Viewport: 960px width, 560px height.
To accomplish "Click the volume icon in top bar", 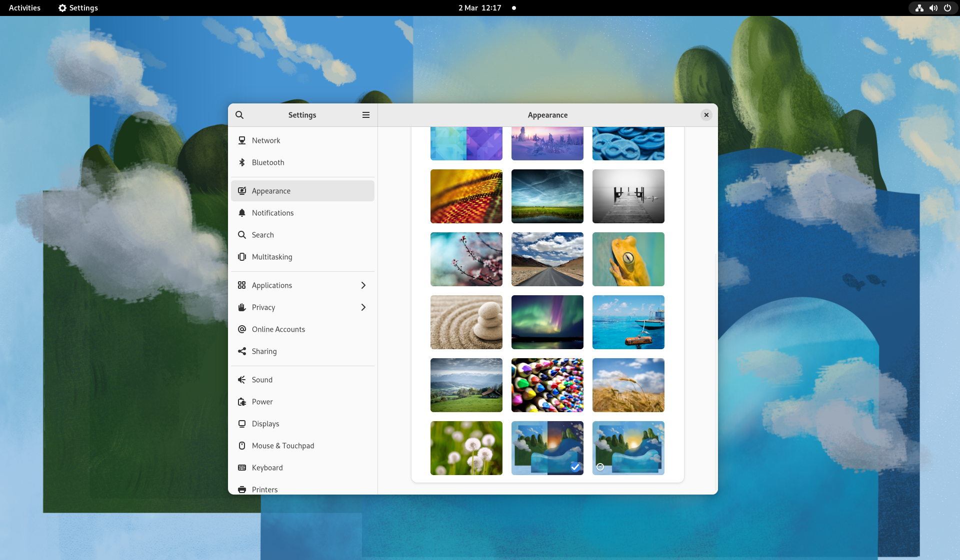I will click(933, 8).
